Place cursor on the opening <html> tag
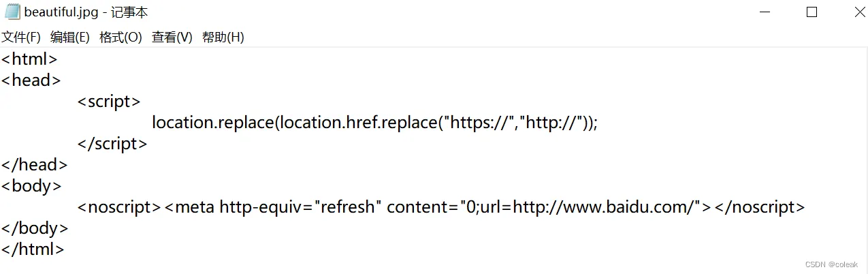 click(x=29, y=59)
